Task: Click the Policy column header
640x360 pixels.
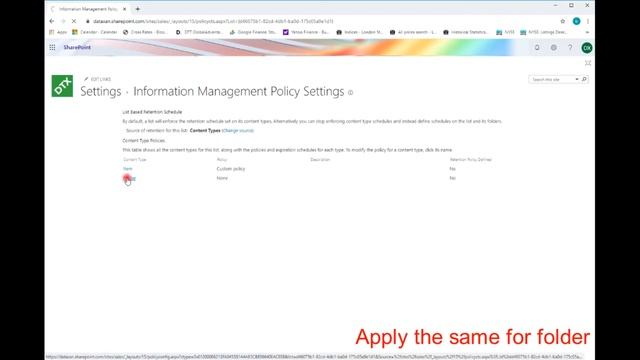Action: (x=222, y=160)
